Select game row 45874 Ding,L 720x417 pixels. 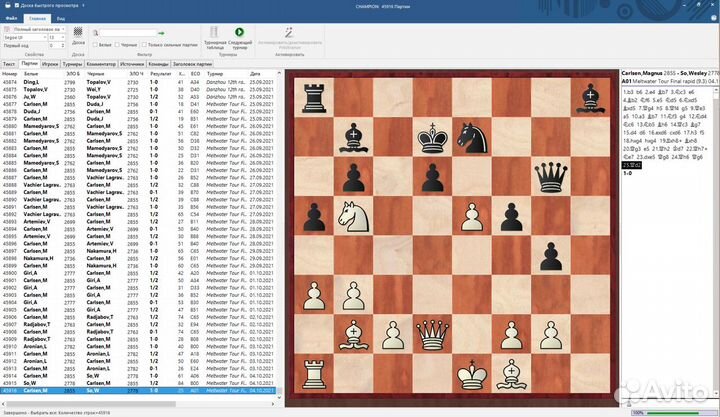click(138, 82)
